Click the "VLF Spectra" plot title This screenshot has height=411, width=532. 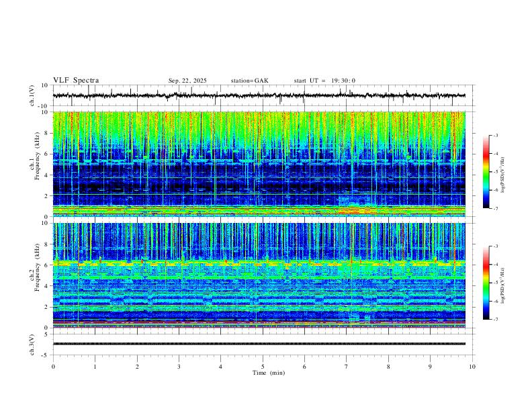pyautogui.click(x=76, y=81)
